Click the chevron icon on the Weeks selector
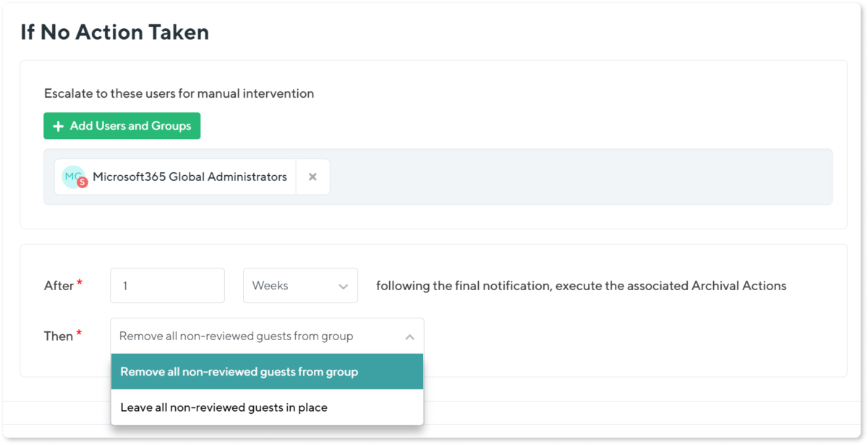 344,285
